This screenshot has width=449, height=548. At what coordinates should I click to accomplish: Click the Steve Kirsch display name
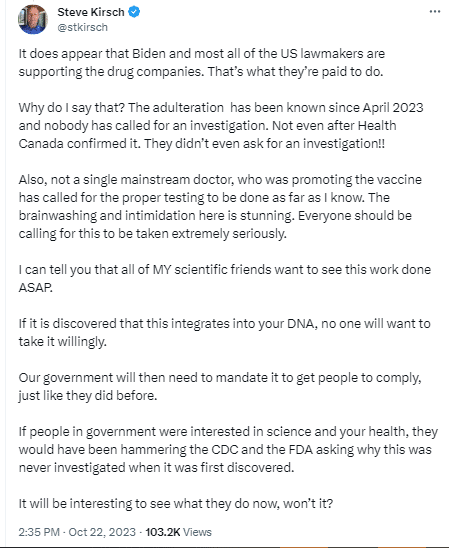(90, 12)
